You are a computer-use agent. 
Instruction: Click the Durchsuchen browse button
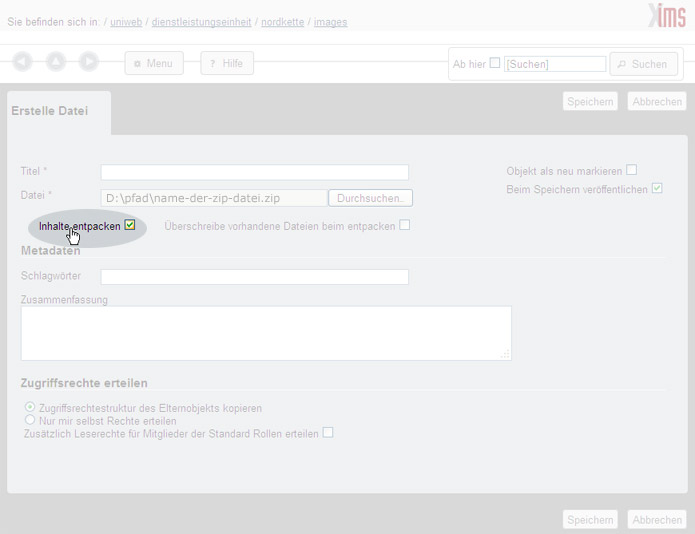point(371,198)
